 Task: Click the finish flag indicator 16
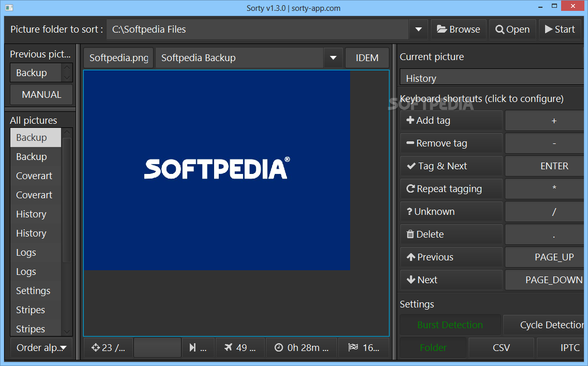pyautogui.click(x=364, y=347)
